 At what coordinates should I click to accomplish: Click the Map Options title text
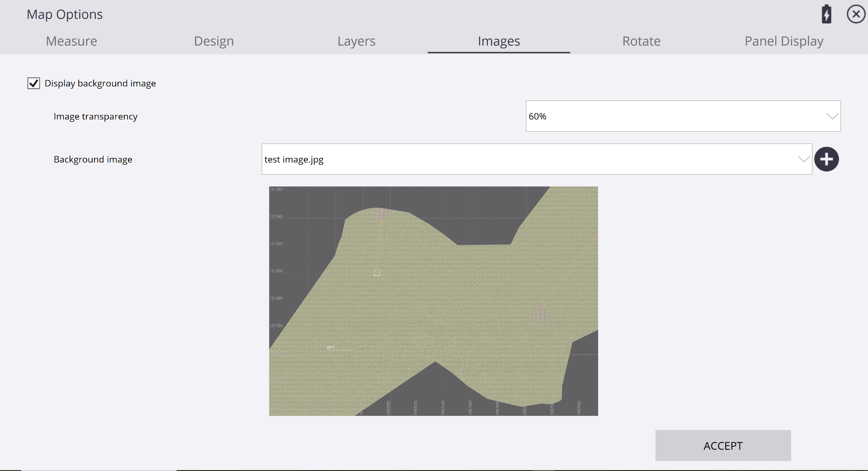click(64, 14)
